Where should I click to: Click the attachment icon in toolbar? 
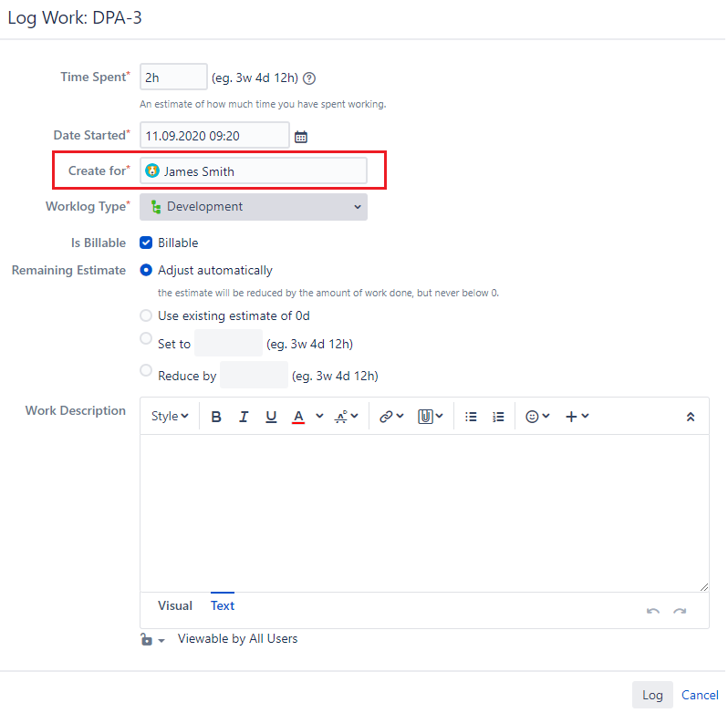425,417
